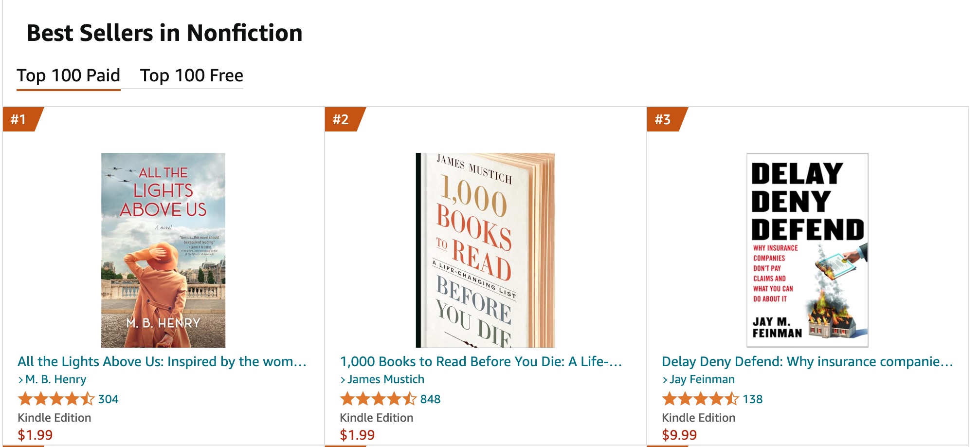Screen dimensions: 980x447
Task: Click the chevron arrow before James Mustich
Action: tap(344, 379)
